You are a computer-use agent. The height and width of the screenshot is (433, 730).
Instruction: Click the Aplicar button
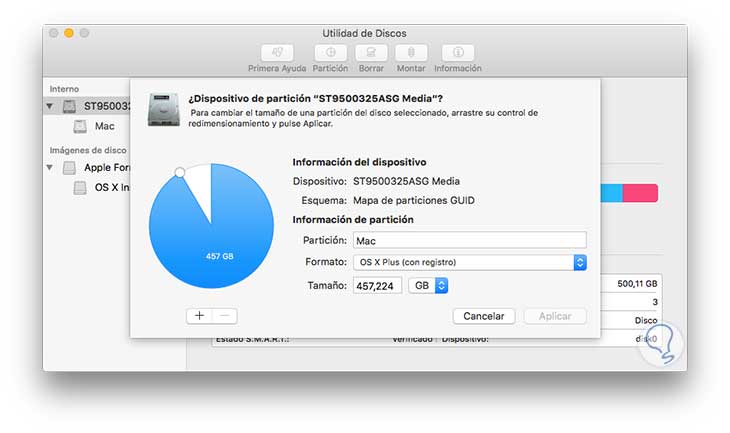[555, 316]
